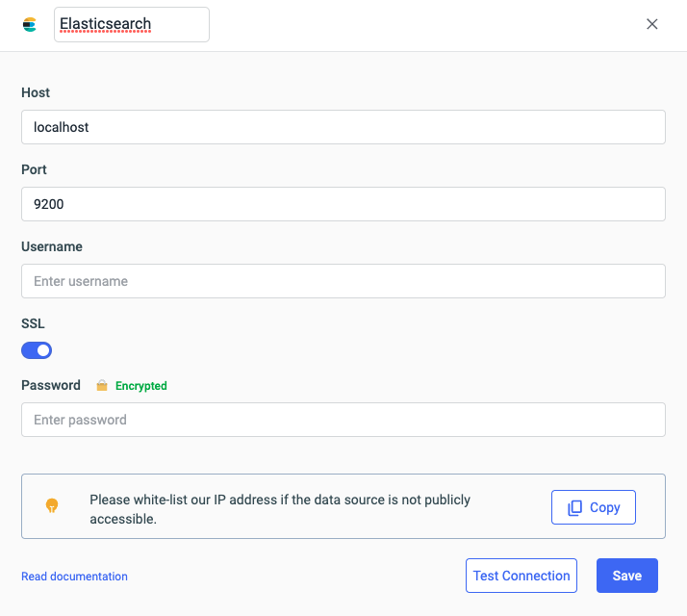The width and height of the screenshot is (687, 616).
Task: Click into the Enter username field
Action: click(343, 281)
